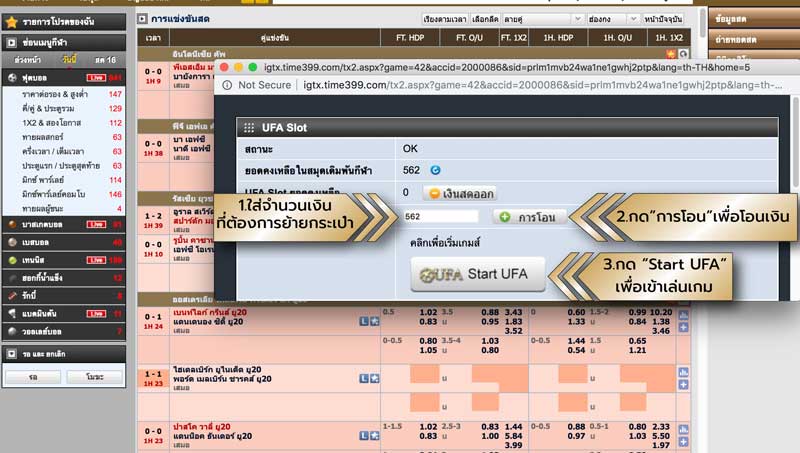Screen dimensions: 800x453
Task: Click the เงินสดออก cash out button
Action: coord(461,193)
